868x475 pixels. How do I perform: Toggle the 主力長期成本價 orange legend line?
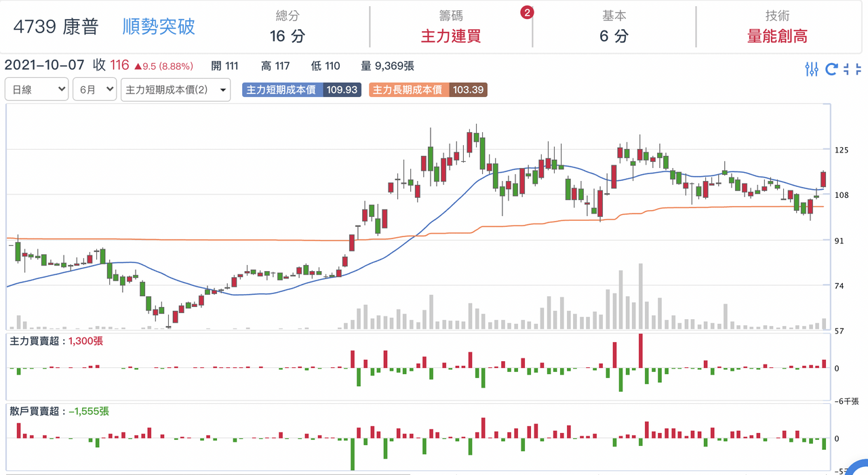click(409, 89)
